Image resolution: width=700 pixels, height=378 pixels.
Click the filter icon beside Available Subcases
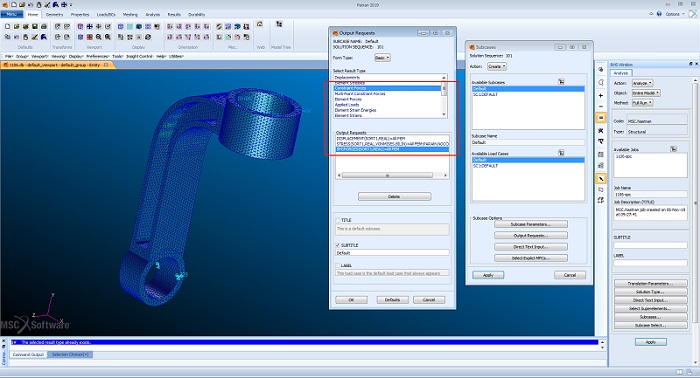pos(561,82)
